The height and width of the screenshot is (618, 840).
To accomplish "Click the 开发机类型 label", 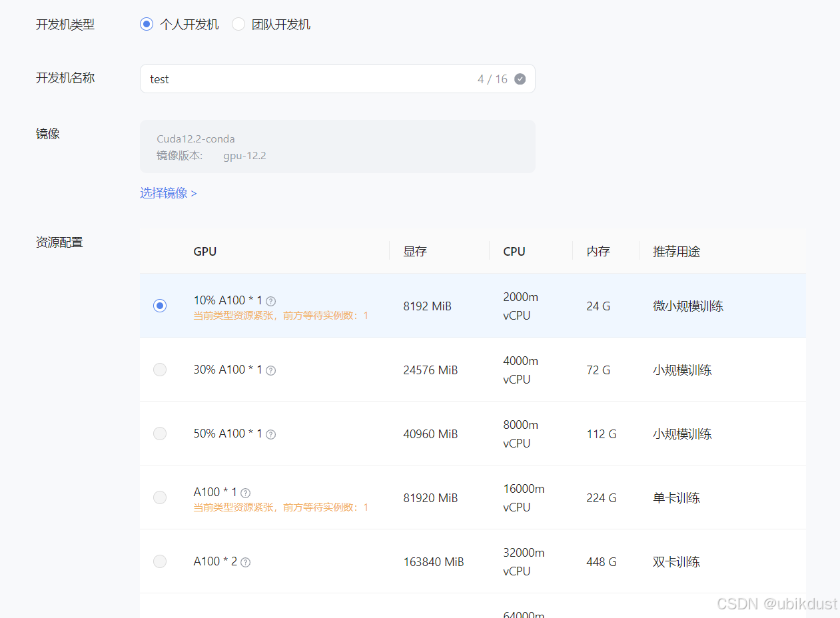I will (x=65, y=25).
